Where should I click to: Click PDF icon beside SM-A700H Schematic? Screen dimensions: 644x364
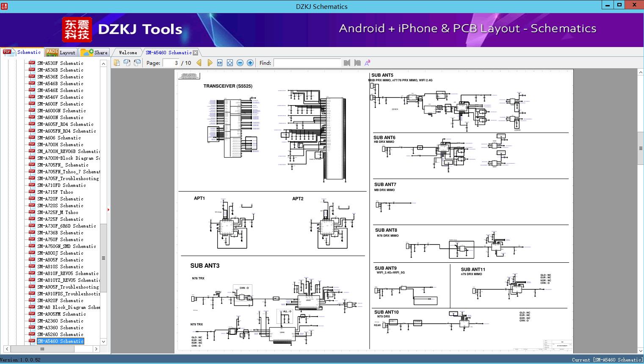click(x=32, y=144)
